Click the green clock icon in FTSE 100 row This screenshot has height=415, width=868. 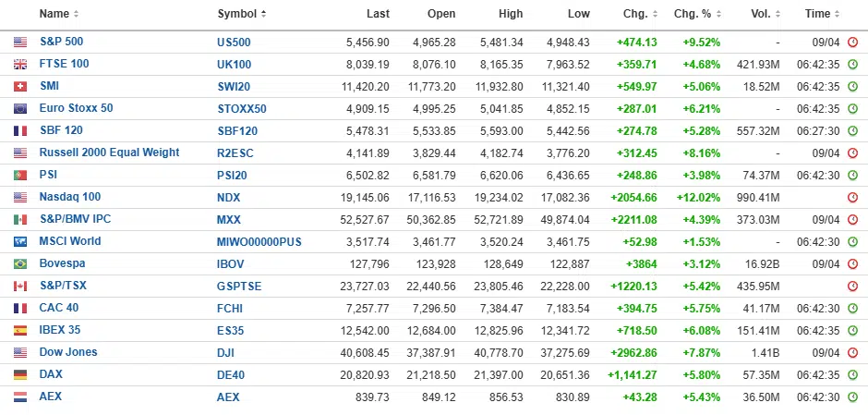[x=852, y=65]
